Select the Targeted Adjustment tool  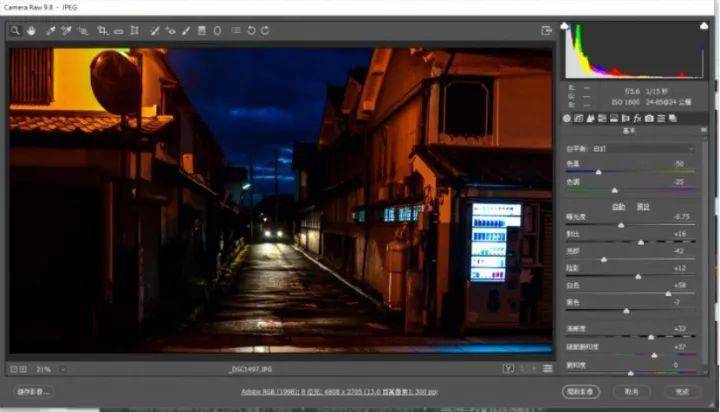tap(83, 31)
